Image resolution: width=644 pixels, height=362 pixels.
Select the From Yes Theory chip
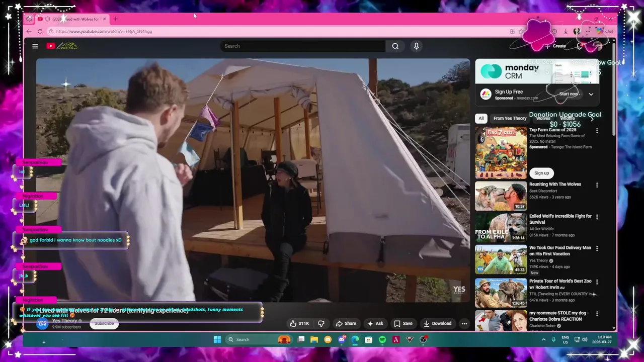tap(510, 119)
